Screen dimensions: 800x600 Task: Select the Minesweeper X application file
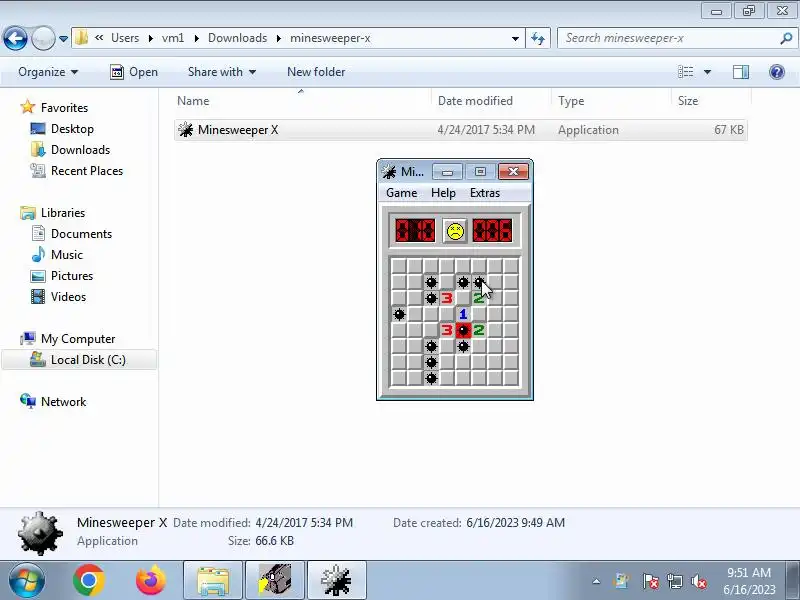pyautogui.click(x=460, y=130)
